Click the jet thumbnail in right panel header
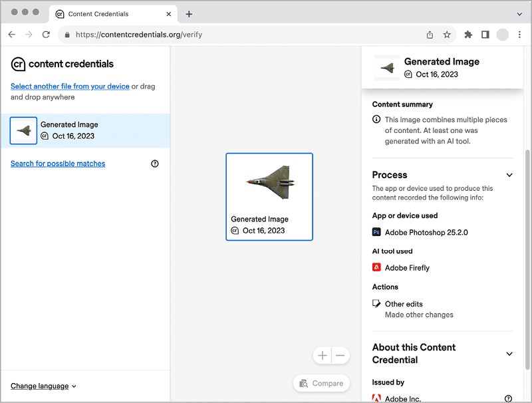 [x=387, y=68]
